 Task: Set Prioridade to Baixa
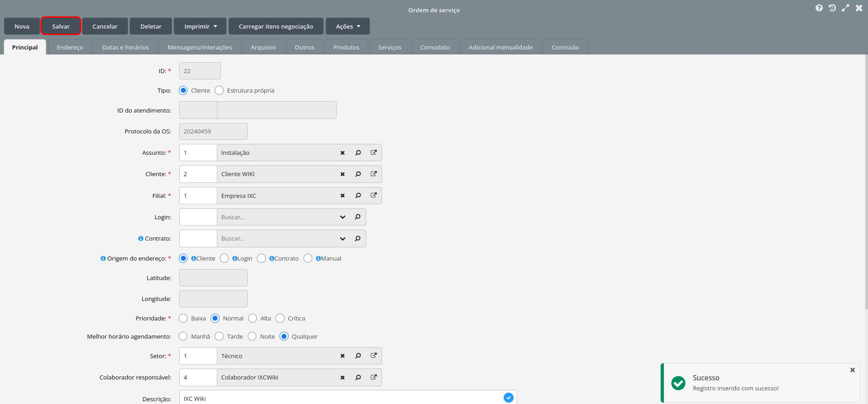[x=183, y=318]
